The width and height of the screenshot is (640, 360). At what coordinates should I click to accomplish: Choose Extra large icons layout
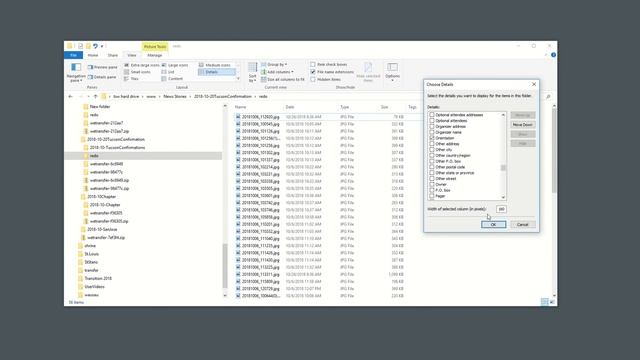142,65
